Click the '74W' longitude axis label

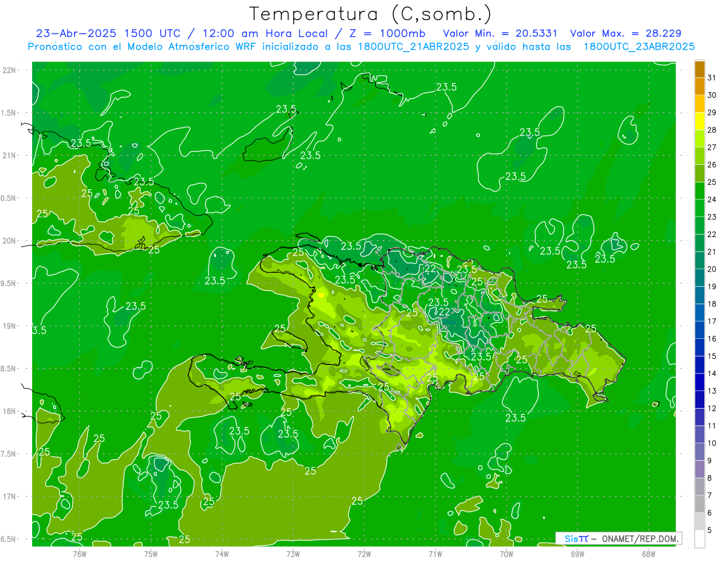click(221, 554)
